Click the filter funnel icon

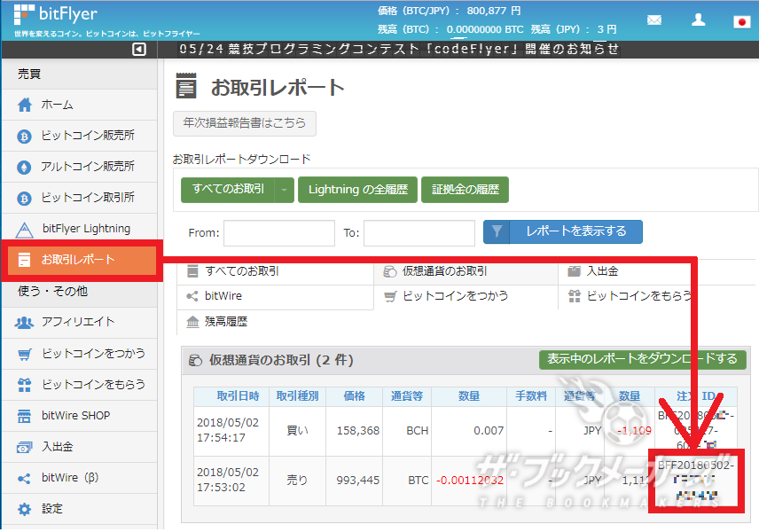point(497,231)
